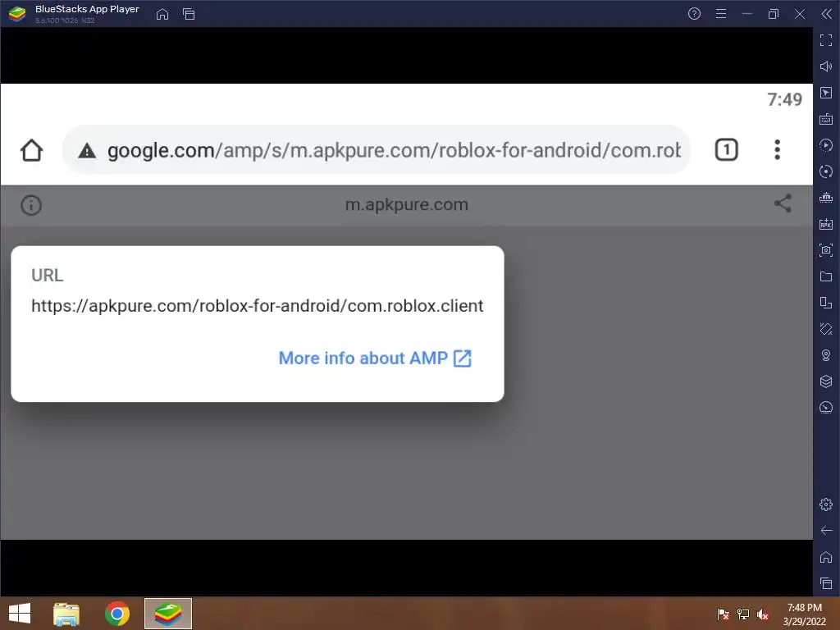This screenshot has height=630, width=840.
Task: Open multi-instance manager layers icon
Action: click(826, 381)
